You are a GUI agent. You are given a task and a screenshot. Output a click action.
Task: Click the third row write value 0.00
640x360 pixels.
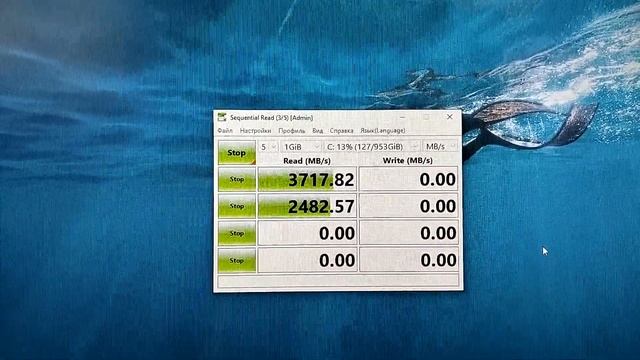[x=409, y=233]
